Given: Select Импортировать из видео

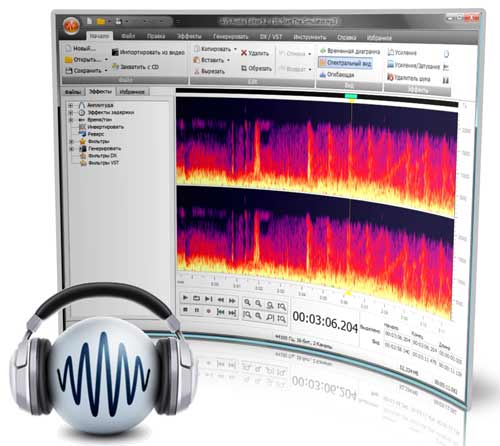Looking at the screenshot, I should (x=148, y=52).
